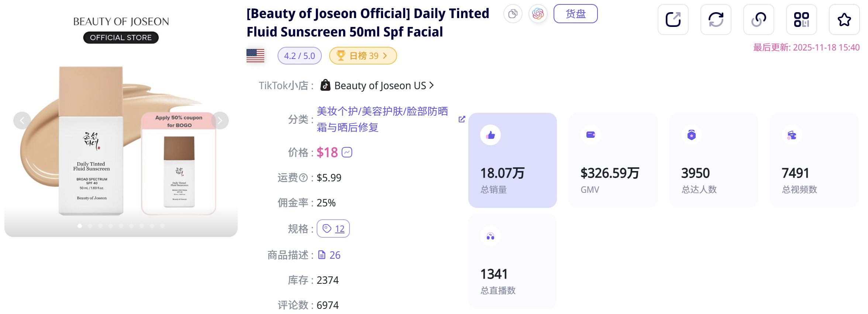Open the ChatGPT analysis icon next to the title
The image size is (868, 314).
point(538,14)
